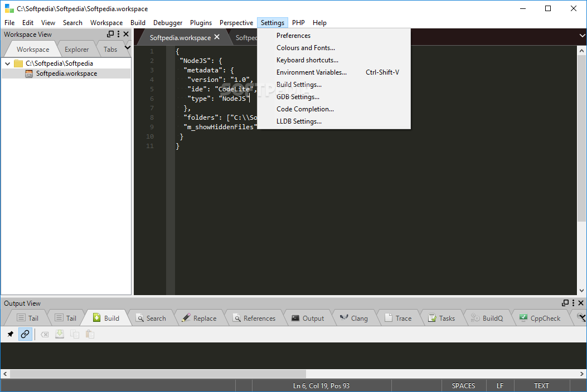Viewport: 587px width, 392px height.
Task: Open the Trace output tab
Action: click(x=399, y=318)
